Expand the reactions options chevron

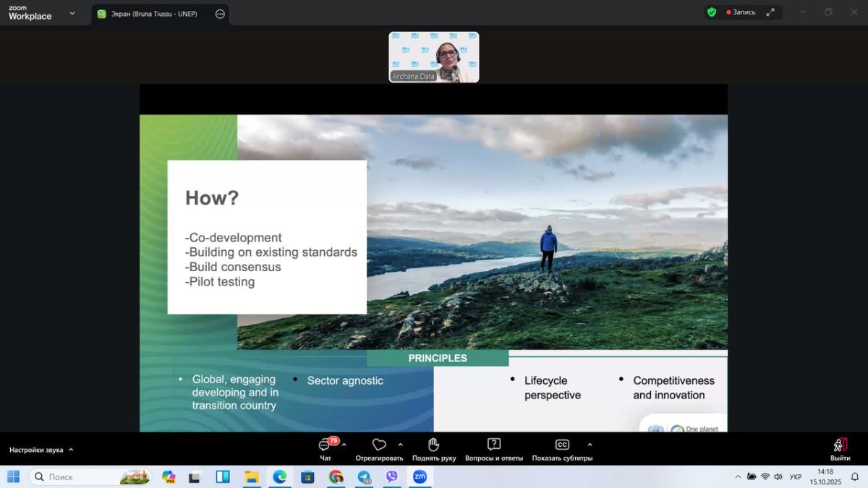click(401, 445)
